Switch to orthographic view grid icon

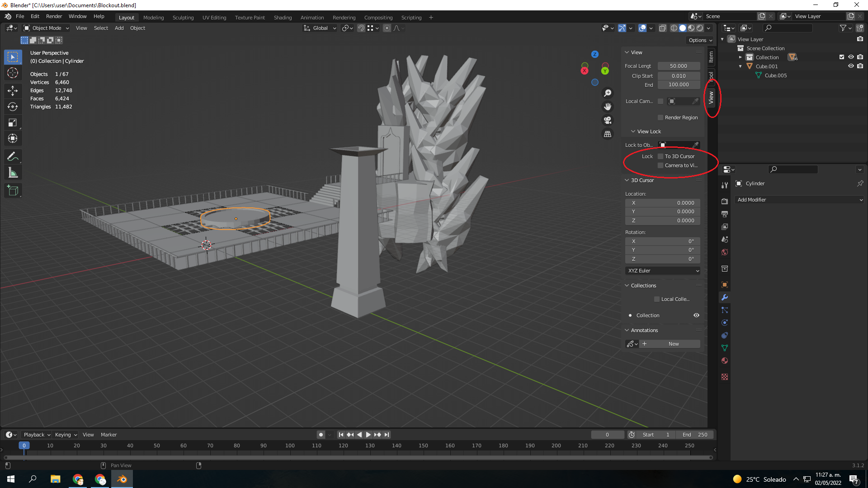[x=608, y=134]
